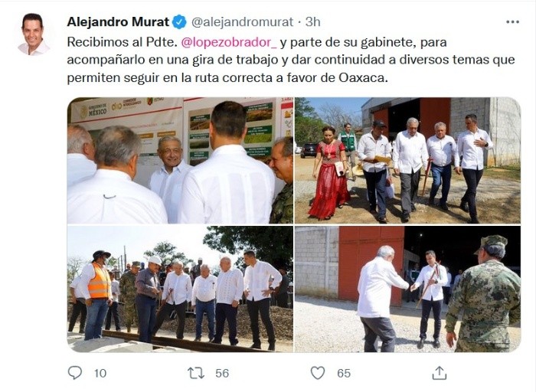Open the @alejandromurat handle
Screen dimensions: 536x392
click(x=242, y=22)
